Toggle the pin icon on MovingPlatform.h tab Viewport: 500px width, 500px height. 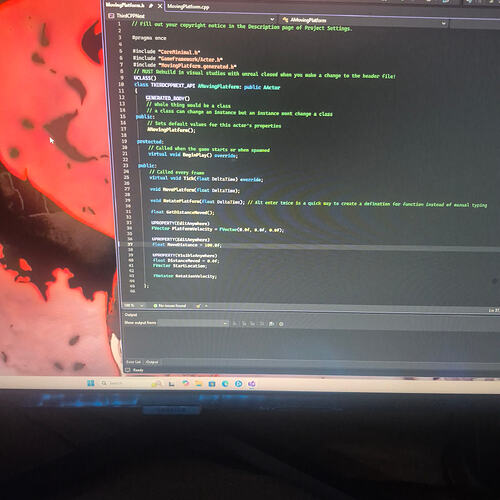point(151,6)
